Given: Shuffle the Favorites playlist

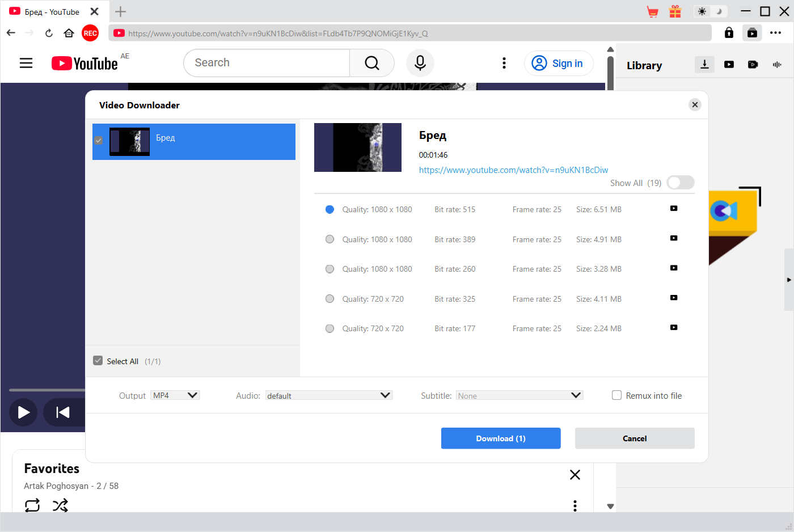Looking at the screenshot, I should pyautogui.click(x=60, y=505).
